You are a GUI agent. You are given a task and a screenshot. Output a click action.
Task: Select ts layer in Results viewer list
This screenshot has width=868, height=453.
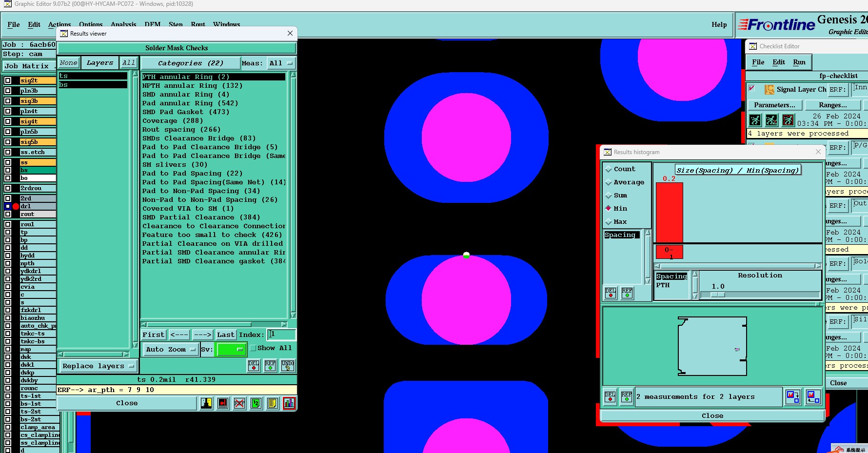(93, 76)
